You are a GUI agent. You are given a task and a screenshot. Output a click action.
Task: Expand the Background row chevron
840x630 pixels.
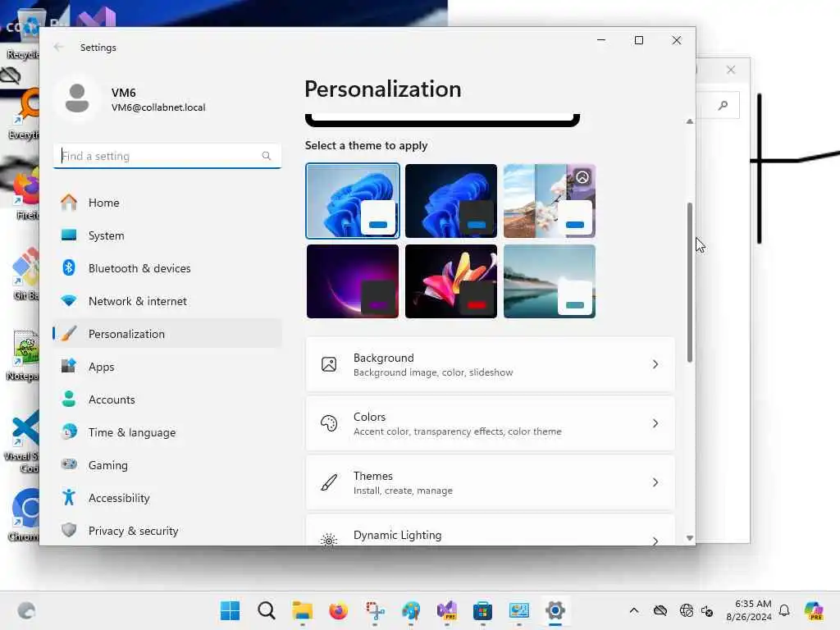click(x=655, y=364)
